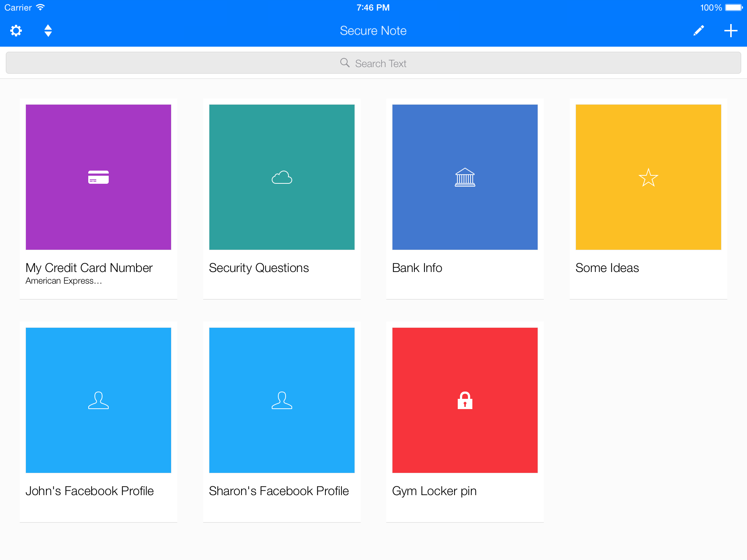The width and height of the screenshot is (747, 560).
Task: Tap the battery icon in status bar
Action: pos(734,7)
